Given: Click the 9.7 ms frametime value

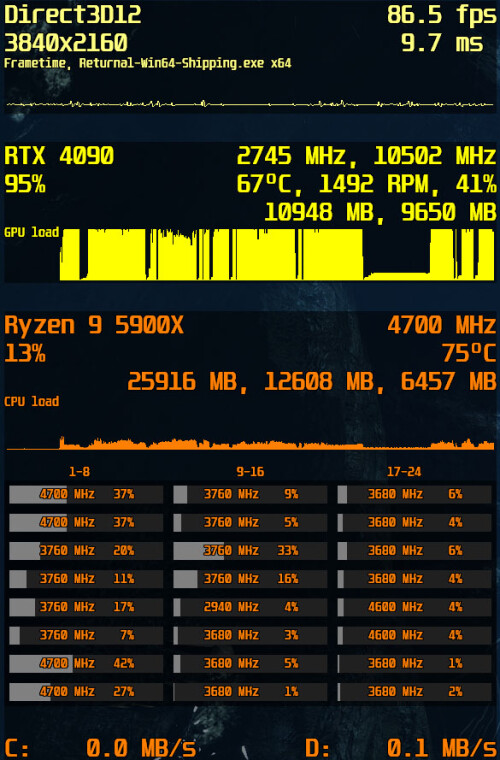Looking at the screenshot, I should [441, 43].
